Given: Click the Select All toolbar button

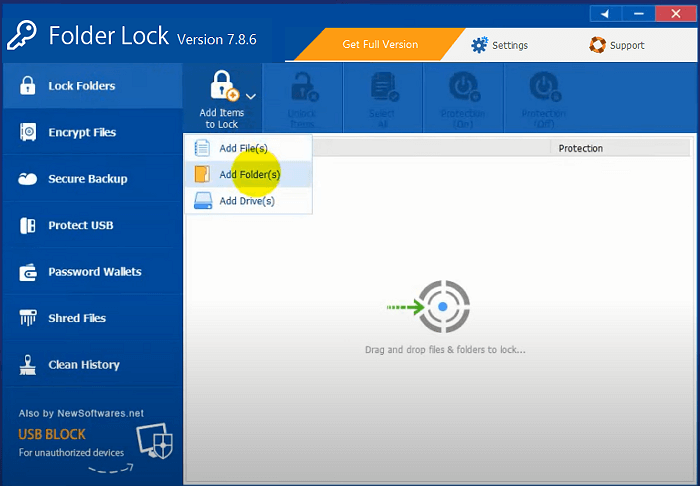Looking at the screenshot, I should (x=383, y=98).
